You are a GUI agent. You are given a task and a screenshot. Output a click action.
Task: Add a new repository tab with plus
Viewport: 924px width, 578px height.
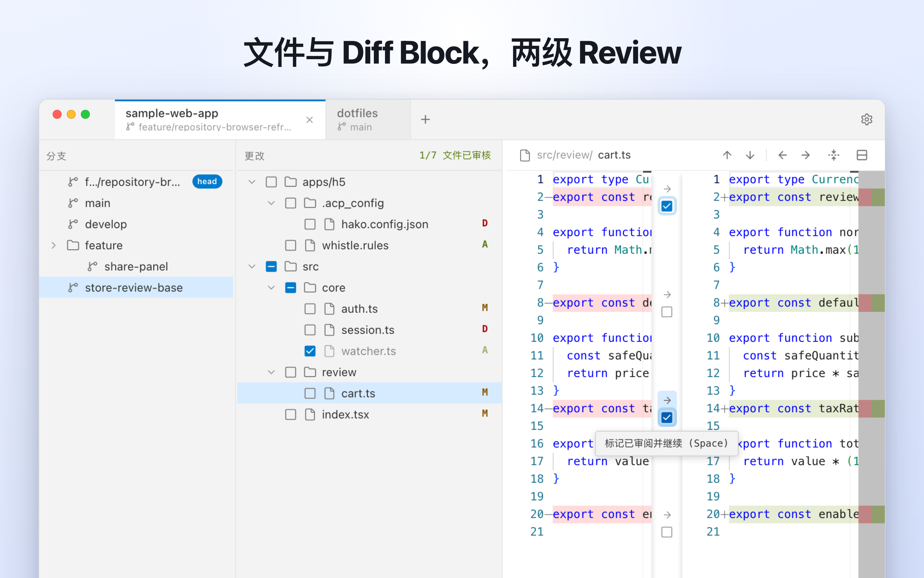(x=425, y=120)
